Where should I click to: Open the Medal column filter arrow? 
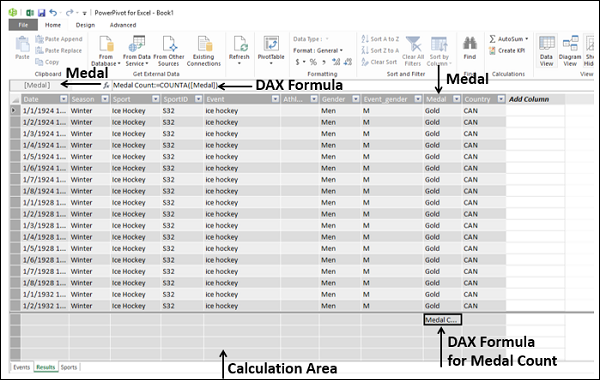pyautogui.click(x=457, y=99)
